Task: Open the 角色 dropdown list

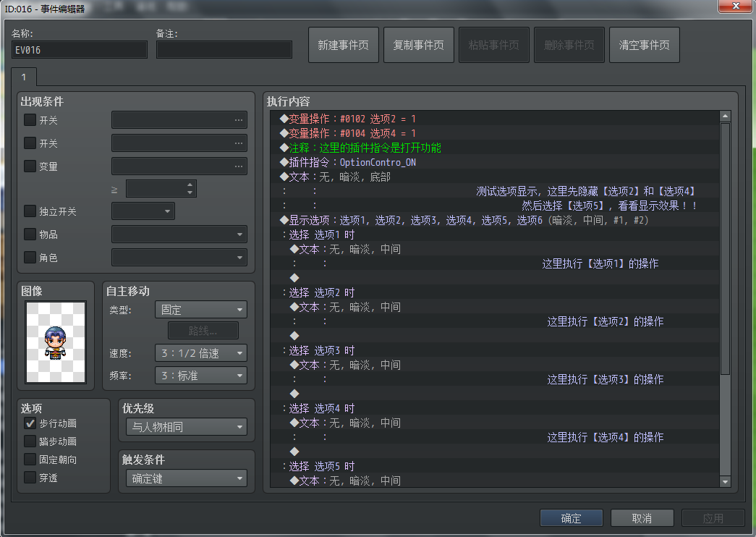Action: tap(179, 258)
